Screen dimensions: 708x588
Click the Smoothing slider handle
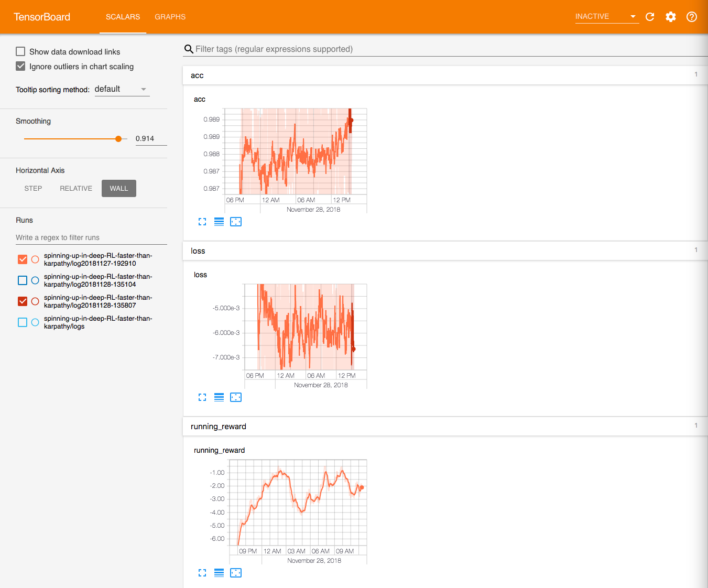pos(118,139)
